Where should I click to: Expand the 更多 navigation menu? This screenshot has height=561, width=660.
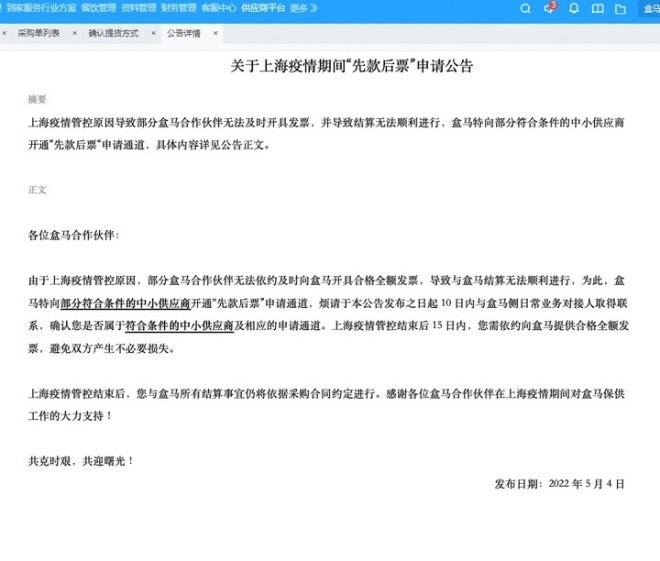(304, 8)
